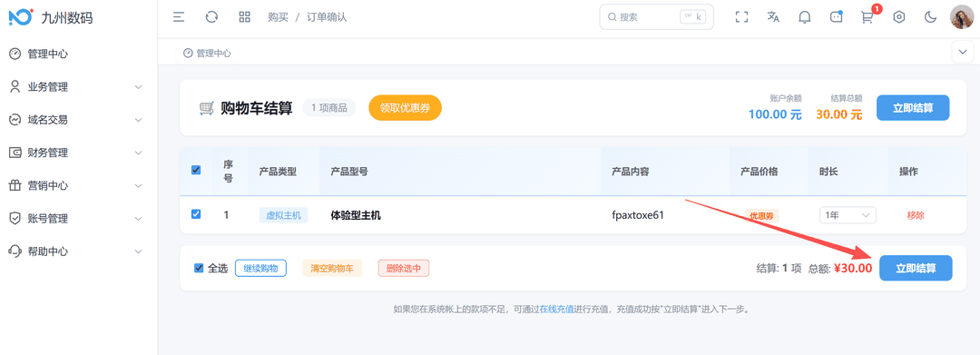
Task: Click the fpaxtoxe61 product content cell
Action: click(x=638, y=215)
